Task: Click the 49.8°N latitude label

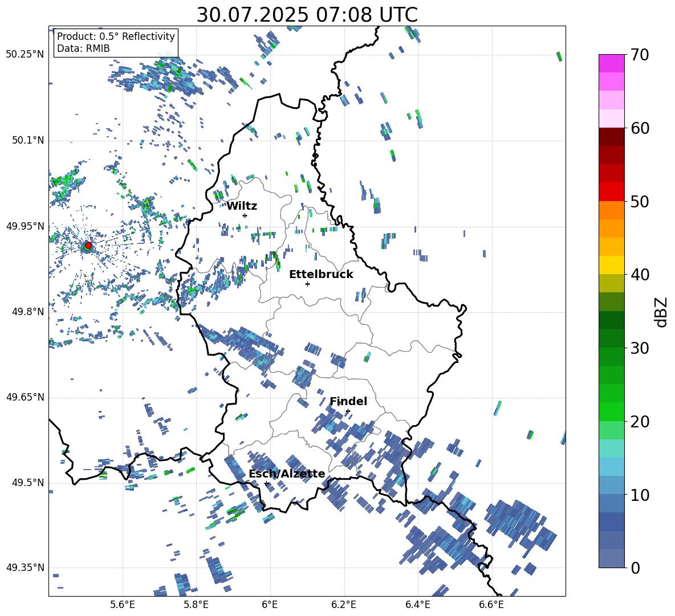Action: click(27, 312)
